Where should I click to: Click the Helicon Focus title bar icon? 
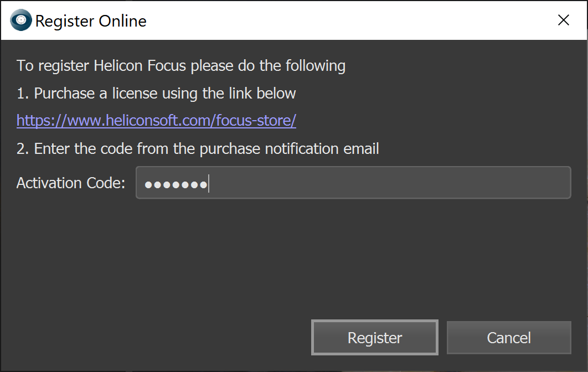click(x=21, y=21)
